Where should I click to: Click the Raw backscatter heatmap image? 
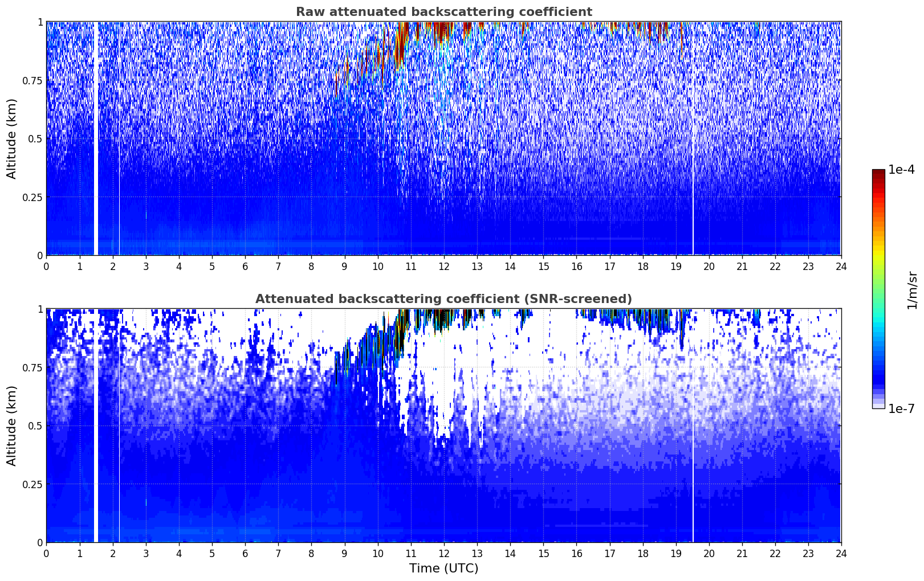443,138
